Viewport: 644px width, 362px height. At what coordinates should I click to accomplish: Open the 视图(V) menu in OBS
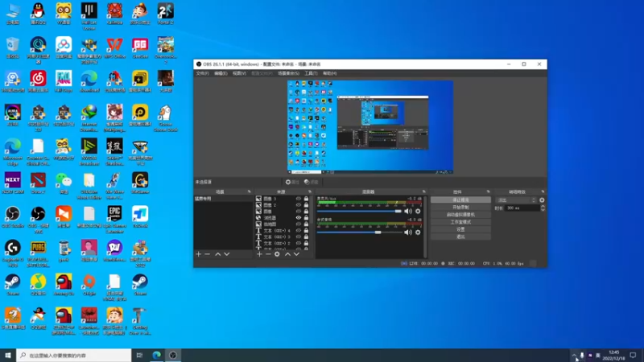239,73
